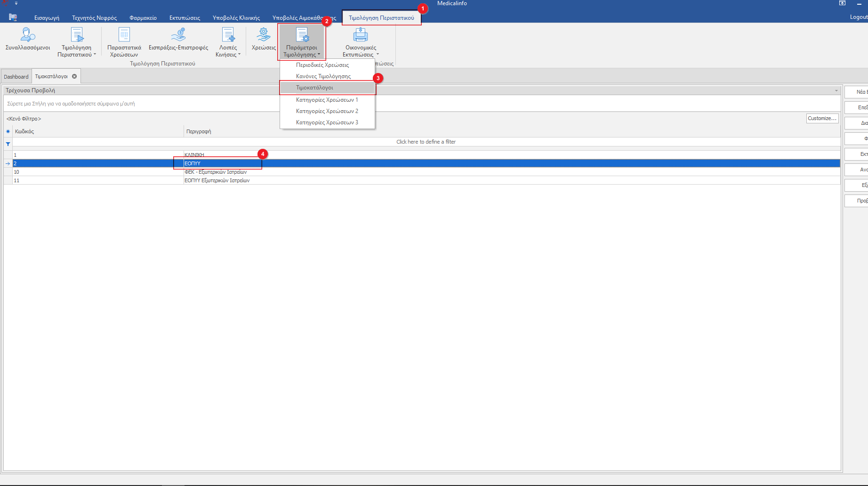868x486 pixels.
Task: Click the Customize... button
Action: [822, 119]
